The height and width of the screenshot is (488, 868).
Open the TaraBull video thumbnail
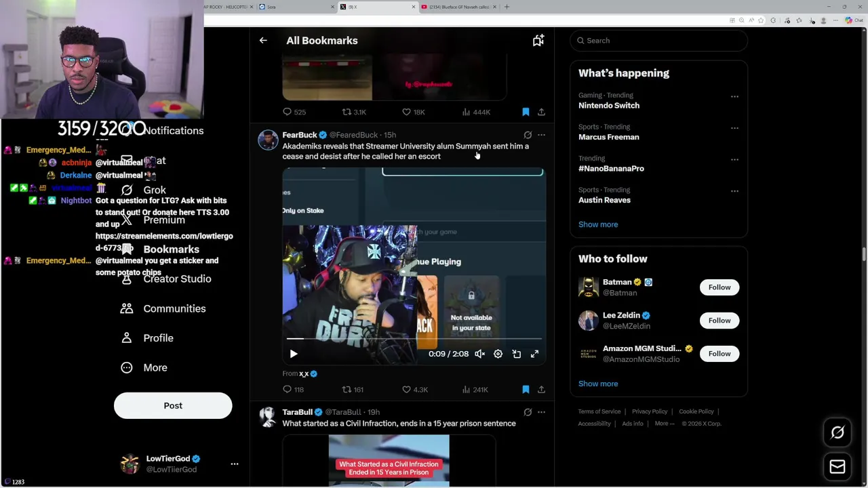pos(389,461)
